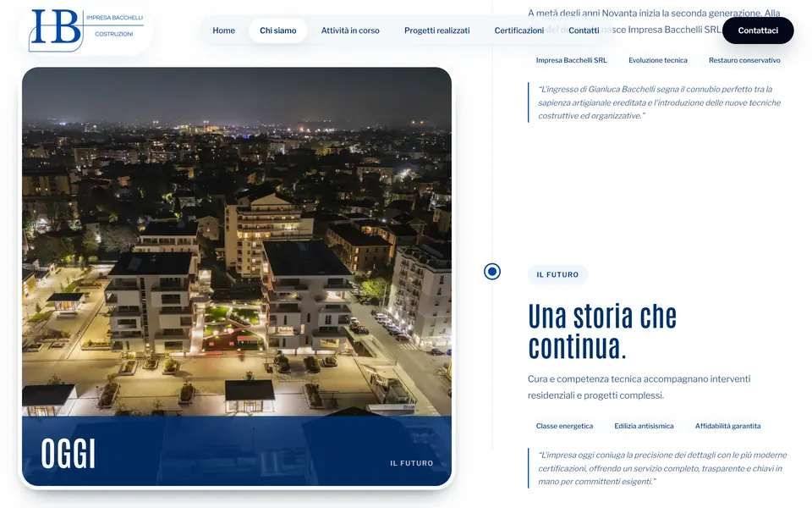812x508 pixels.
Task: Click the OGGI caption on the image
Action: tap(69, 454)
